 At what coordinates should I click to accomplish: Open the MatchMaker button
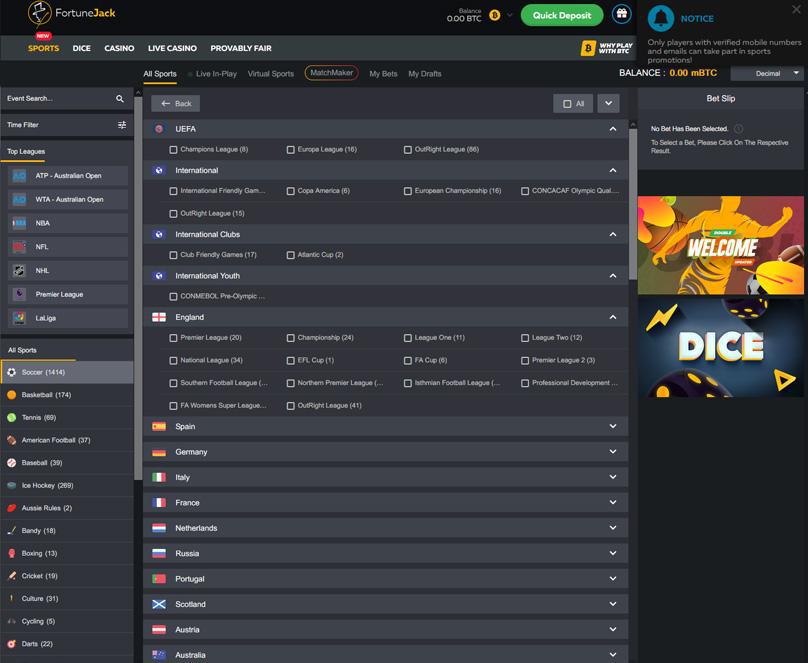point(331,73)
